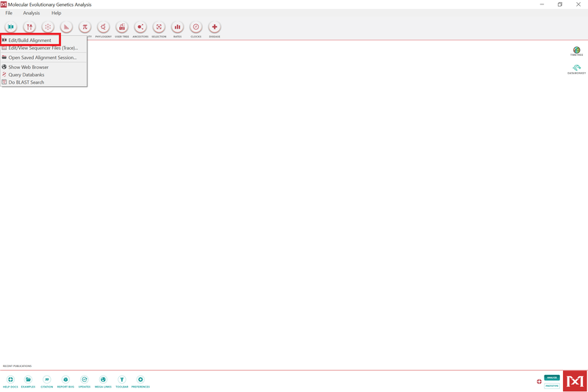Screen dimensions: 588x392
Task: Open Help Docs icon
Action: pos(10,379)
